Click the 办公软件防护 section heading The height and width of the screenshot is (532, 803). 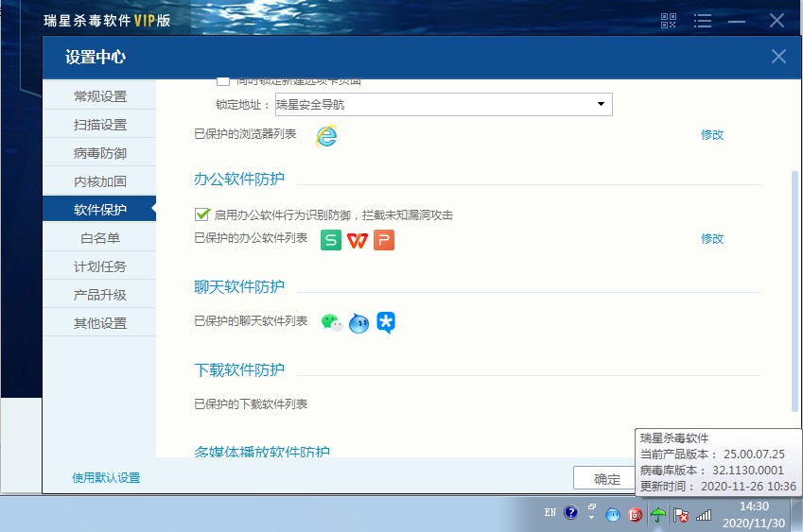[x=239, y=179]
